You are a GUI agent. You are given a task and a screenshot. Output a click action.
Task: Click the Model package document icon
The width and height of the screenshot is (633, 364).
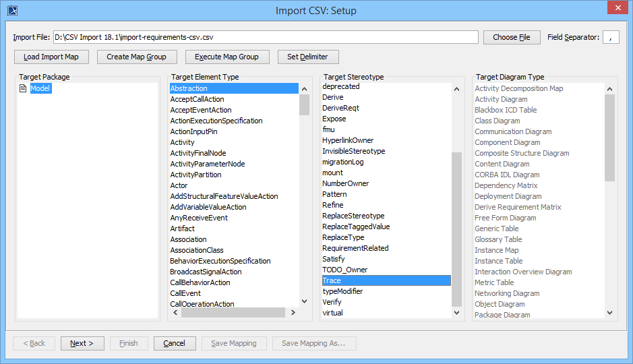click(x=23, y=88)
